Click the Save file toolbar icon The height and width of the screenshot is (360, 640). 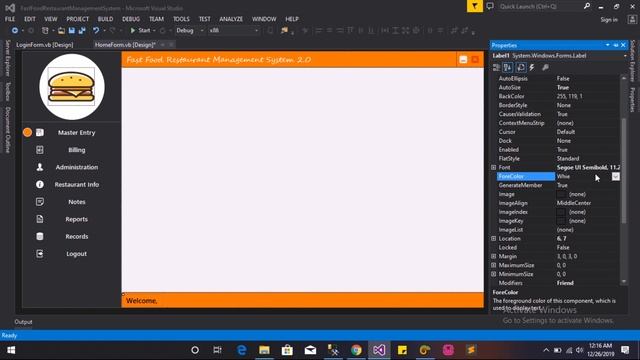coord(72,31)
